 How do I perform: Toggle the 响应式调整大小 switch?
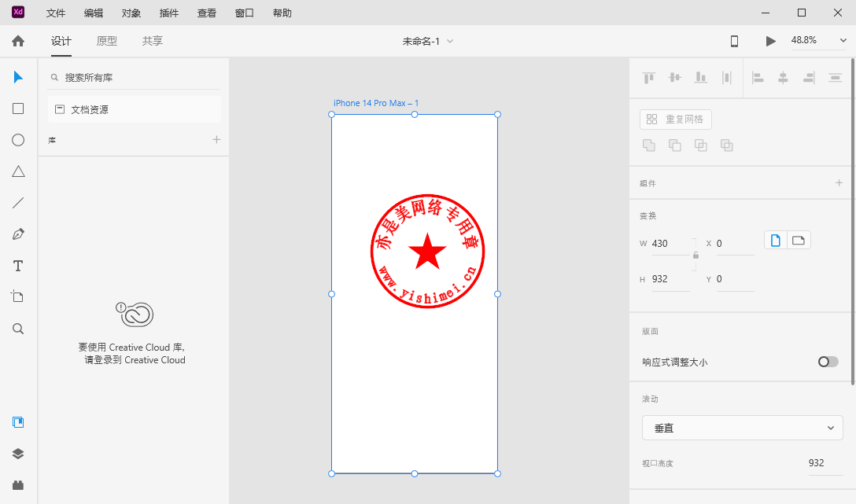pos(828,362)
